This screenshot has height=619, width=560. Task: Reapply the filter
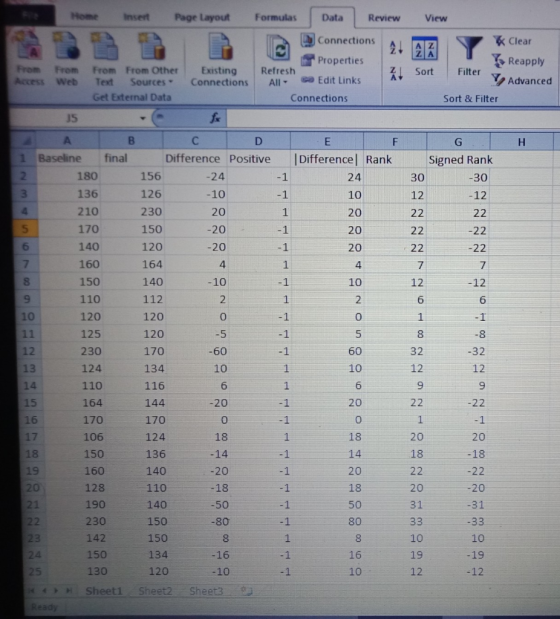(x=519, y=61)
